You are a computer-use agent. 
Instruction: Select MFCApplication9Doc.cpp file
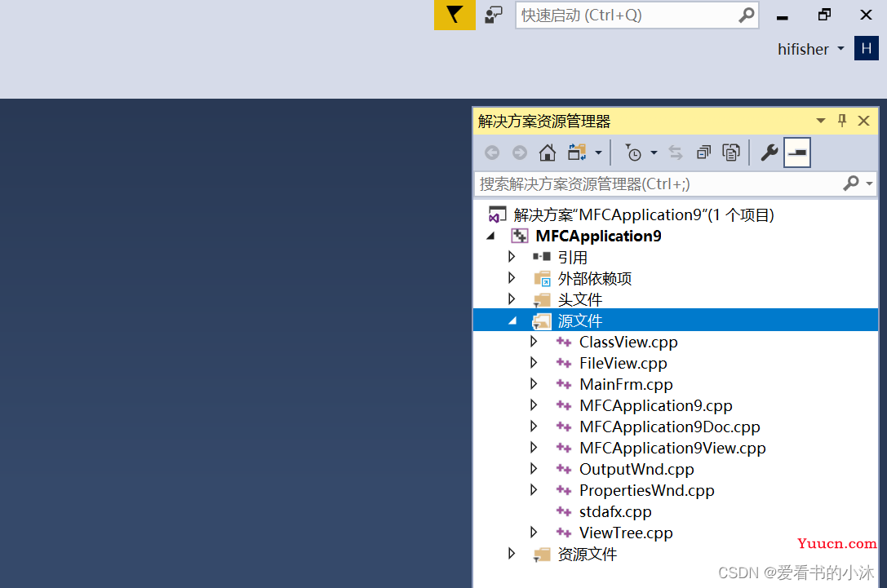tap(670, 427)
